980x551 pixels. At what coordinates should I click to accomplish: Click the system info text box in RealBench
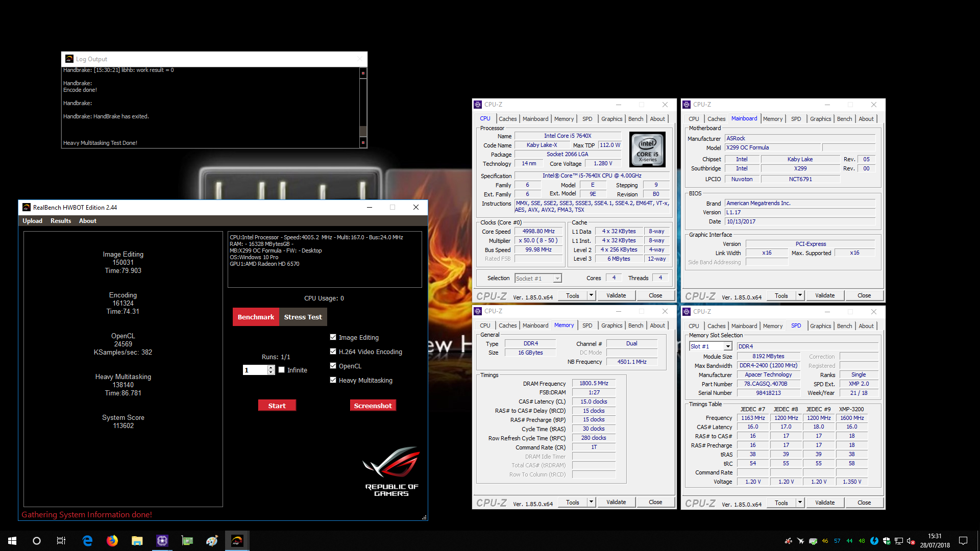(x=325, y=259)
